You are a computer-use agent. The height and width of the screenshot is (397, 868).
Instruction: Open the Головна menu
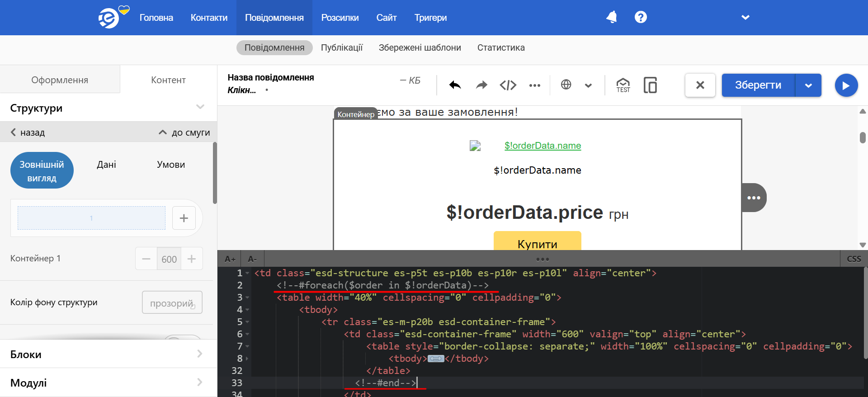pos(156,18)
